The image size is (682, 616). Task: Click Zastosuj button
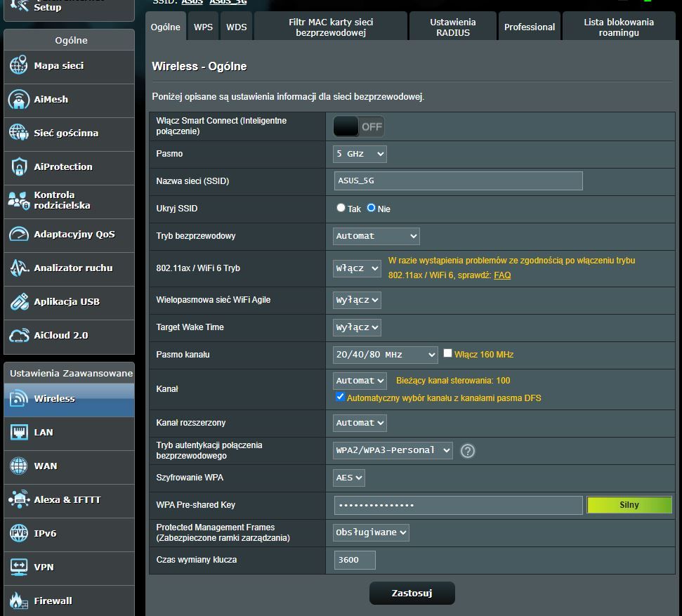(x=412, y=593)
